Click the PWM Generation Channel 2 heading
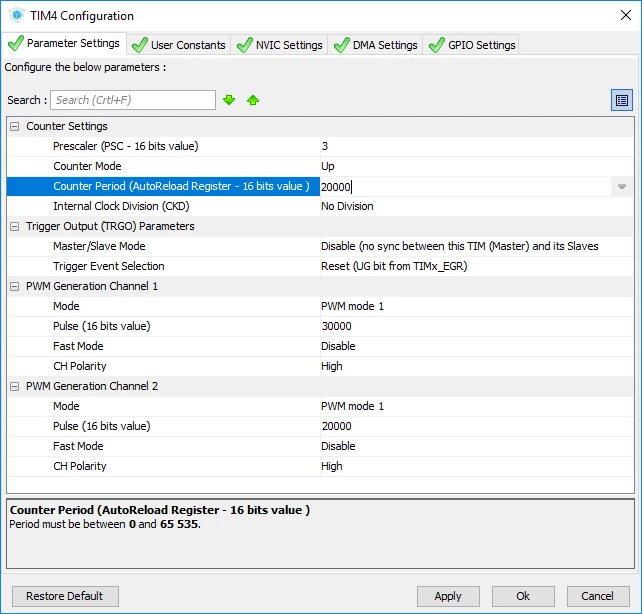 coord(92,386)
